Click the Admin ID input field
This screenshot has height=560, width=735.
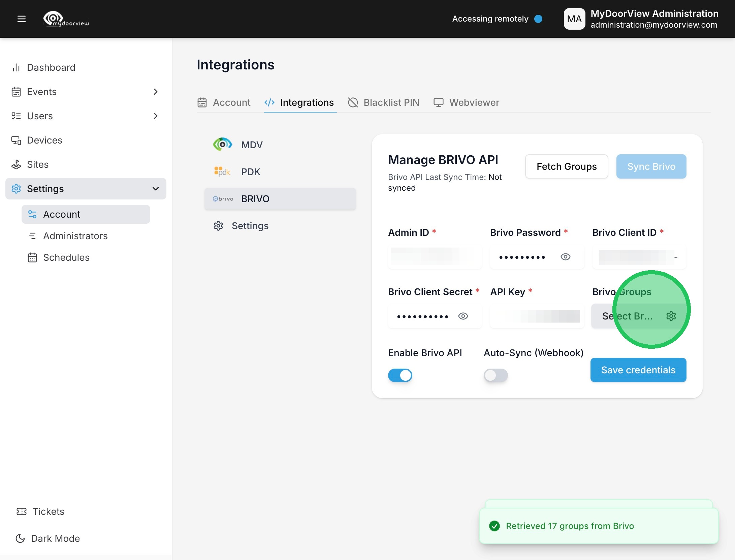point(435,257)
